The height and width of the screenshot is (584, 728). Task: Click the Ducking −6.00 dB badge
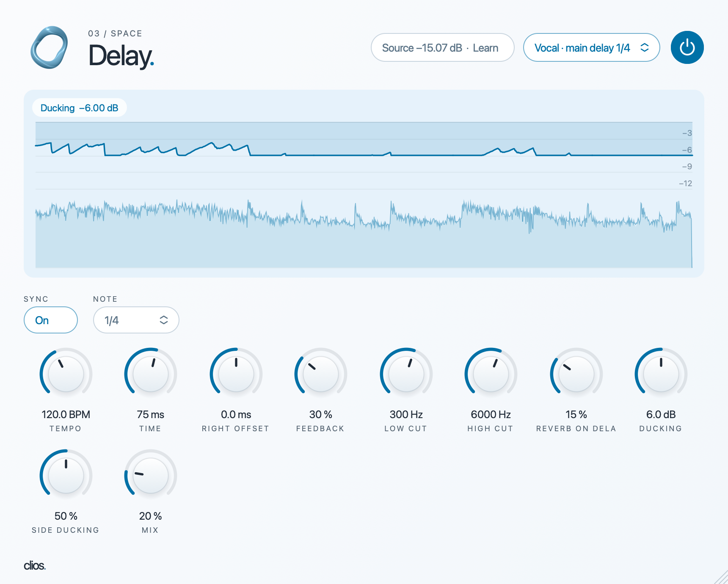pos(80,108)
